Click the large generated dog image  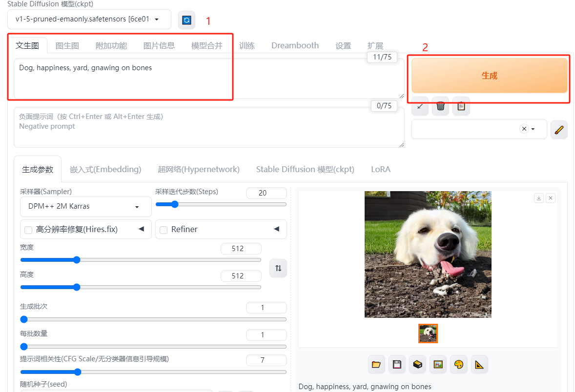click(428, 254)
